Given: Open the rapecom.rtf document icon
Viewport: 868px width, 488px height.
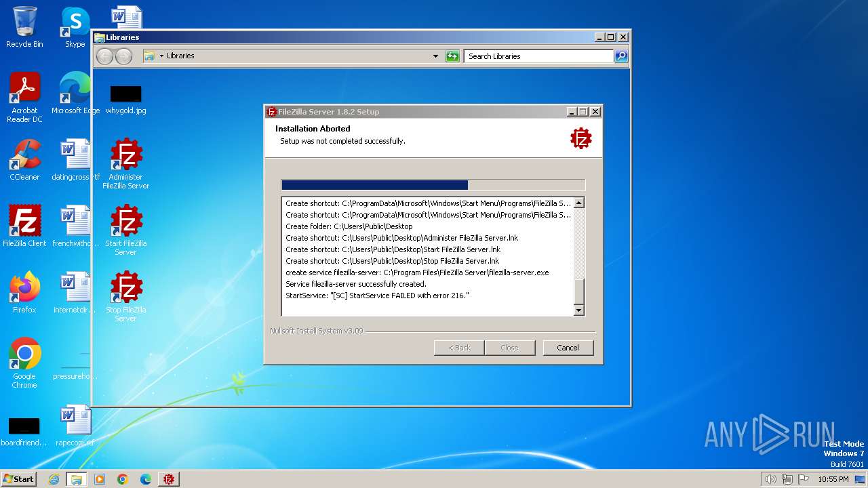Looking at the screenshot, I should [x=75, y=426].
